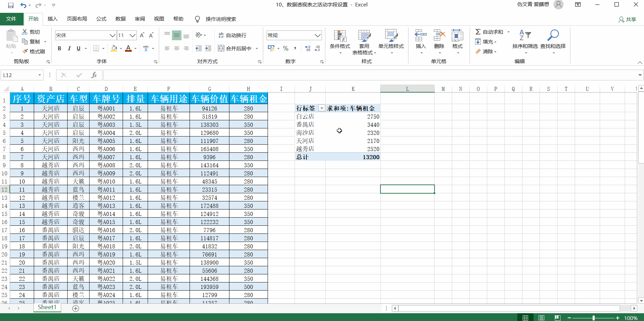
Task: Open the font size dropdown
Action: tap(132, 35)
